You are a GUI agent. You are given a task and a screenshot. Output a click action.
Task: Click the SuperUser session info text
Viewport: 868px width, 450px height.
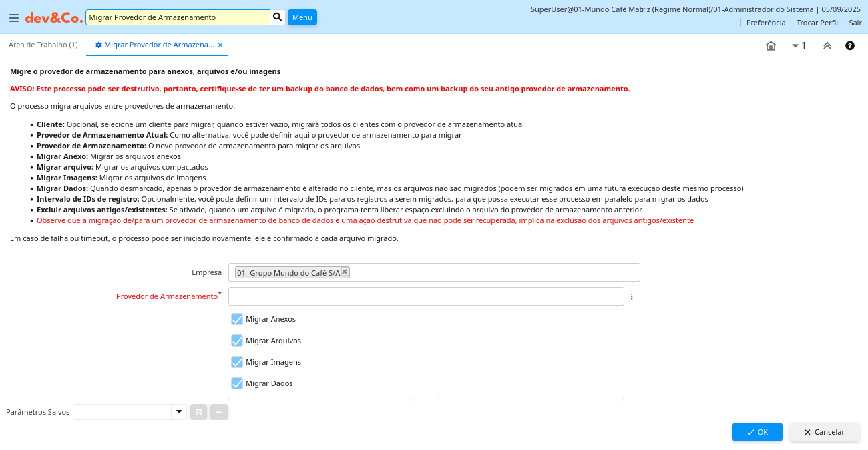click(696, 9)
